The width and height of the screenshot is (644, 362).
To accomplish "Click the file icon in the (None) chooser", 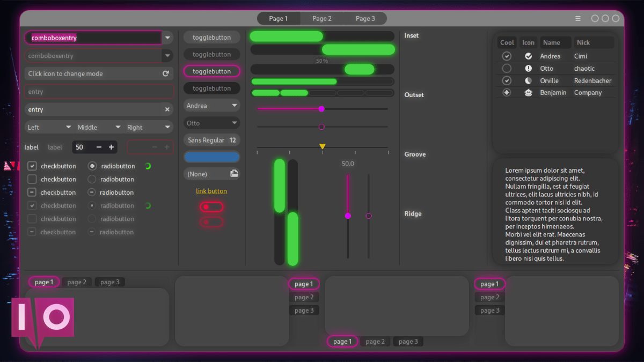I will [x=234, y=174].
